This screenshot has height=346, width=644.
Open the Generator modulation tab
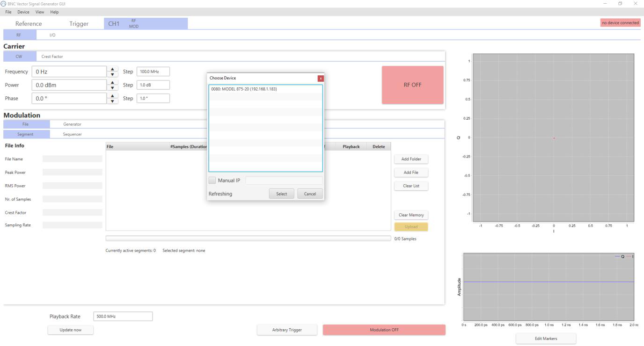point(72,124)
